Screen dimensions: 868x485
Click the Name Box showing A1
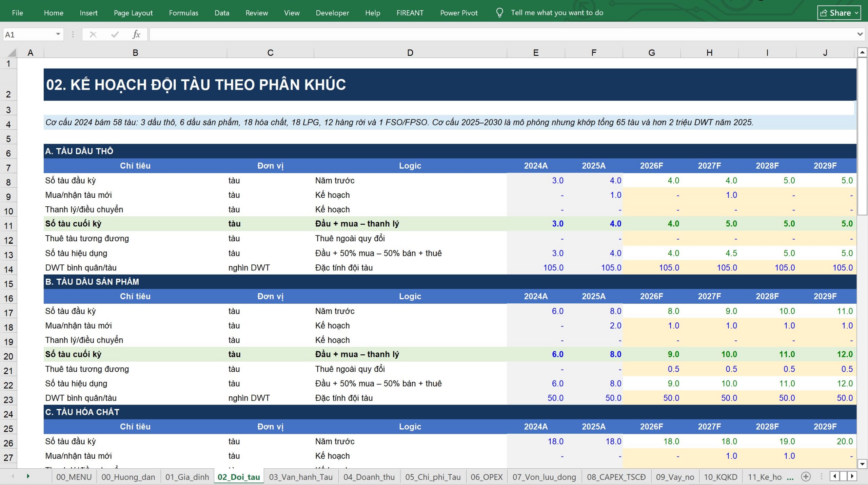click(29, 35)
